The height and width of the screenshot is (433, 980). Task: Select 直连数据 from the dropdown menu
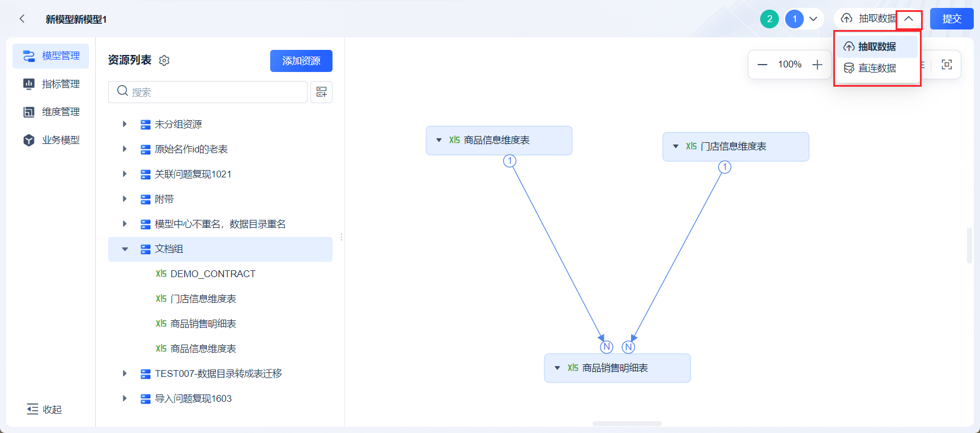click(877, 68)
